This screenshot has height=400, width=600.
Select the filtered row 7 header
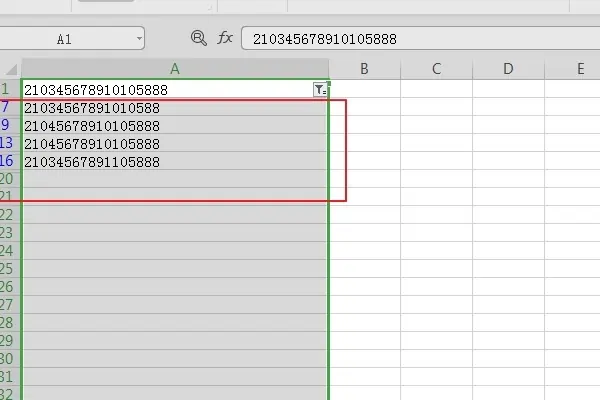point(10,108)
